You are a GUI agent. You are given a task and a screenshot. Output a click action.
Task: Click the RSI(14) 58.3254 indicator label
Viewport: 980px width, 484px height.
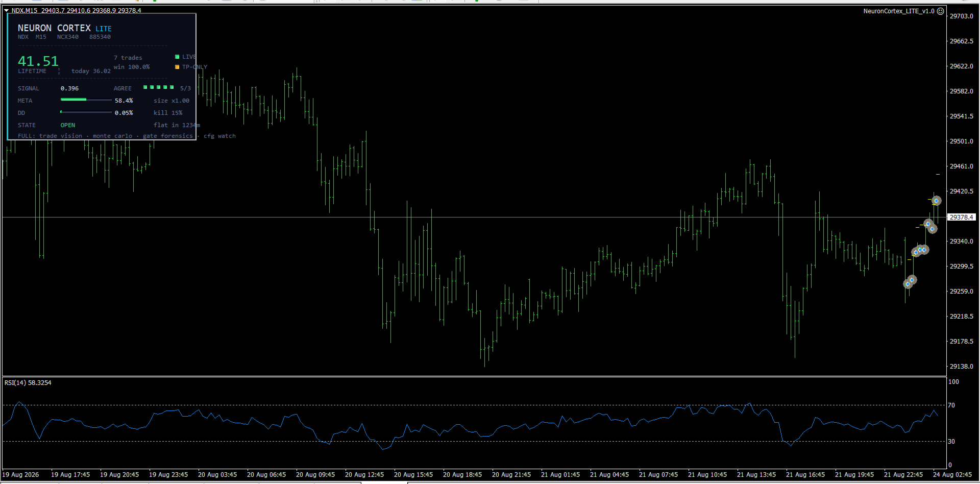tap(28, 382)
